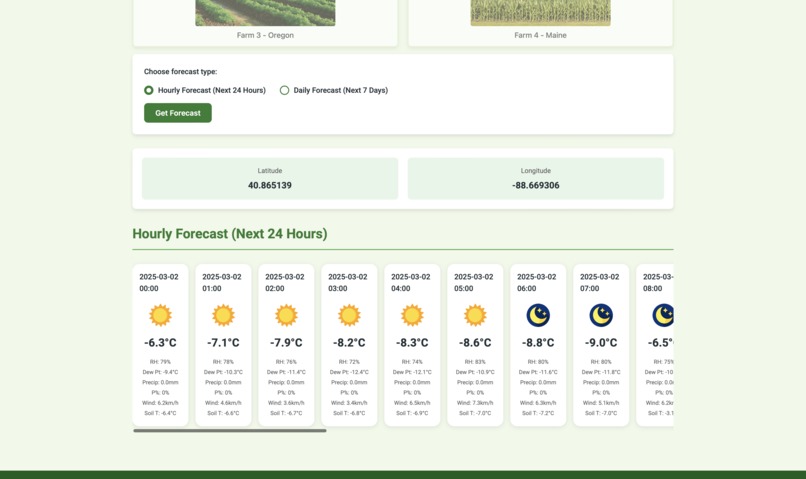Click Wind: 6.5km/h in 04:00 card

[x=412, y=403]
